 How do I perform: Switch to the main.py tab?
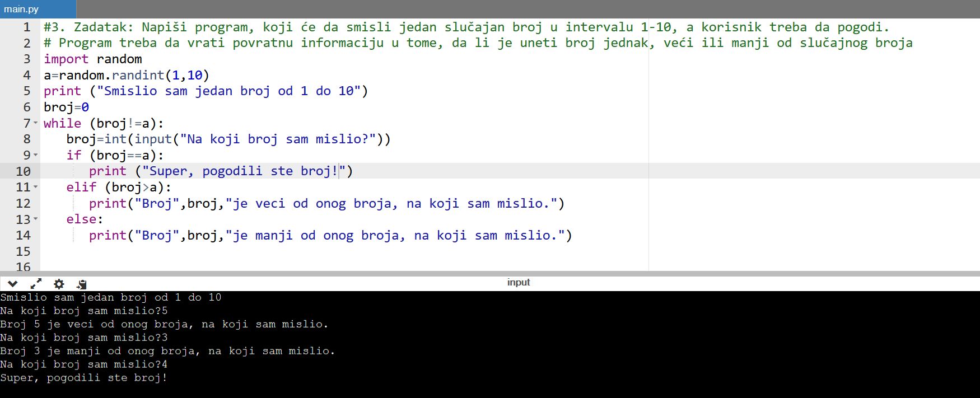pos(22,9)
